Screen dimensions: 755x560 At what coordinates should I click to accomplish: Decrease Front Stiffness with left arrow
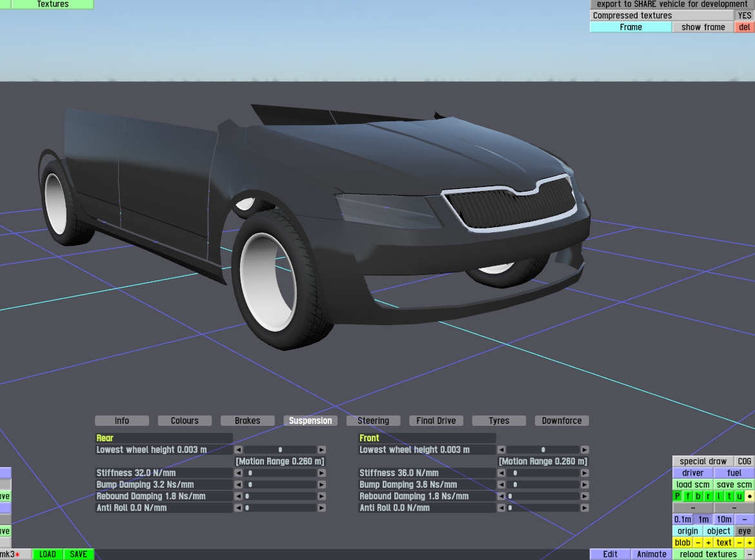[x=501, y=473]
